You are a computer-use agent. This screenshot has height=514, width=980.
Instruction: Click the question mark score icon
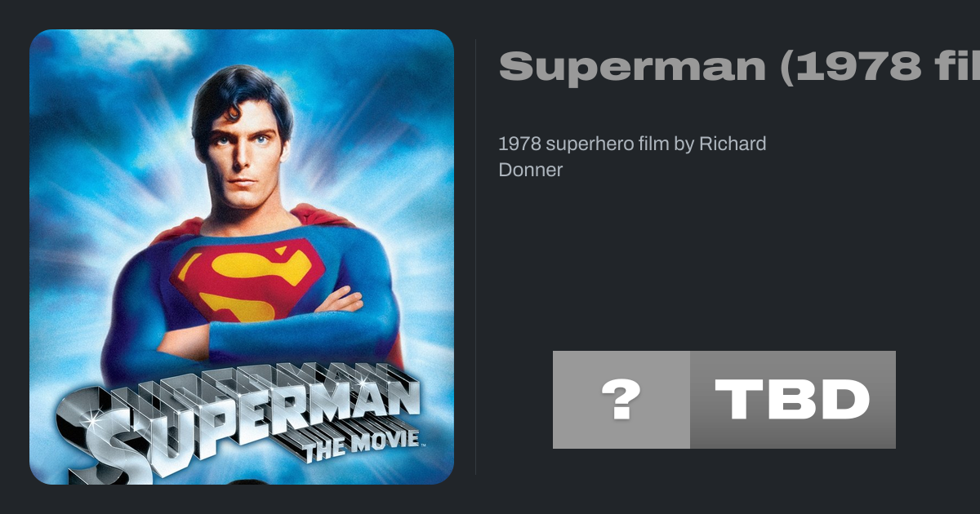coord(621,400)
